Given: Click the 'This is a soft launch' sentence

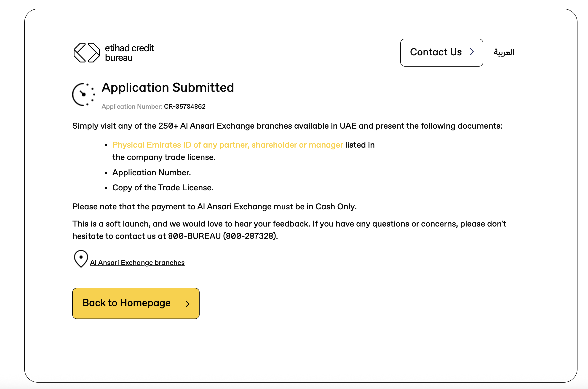Looking at the screenshot, I should click(x=289, y=230).
